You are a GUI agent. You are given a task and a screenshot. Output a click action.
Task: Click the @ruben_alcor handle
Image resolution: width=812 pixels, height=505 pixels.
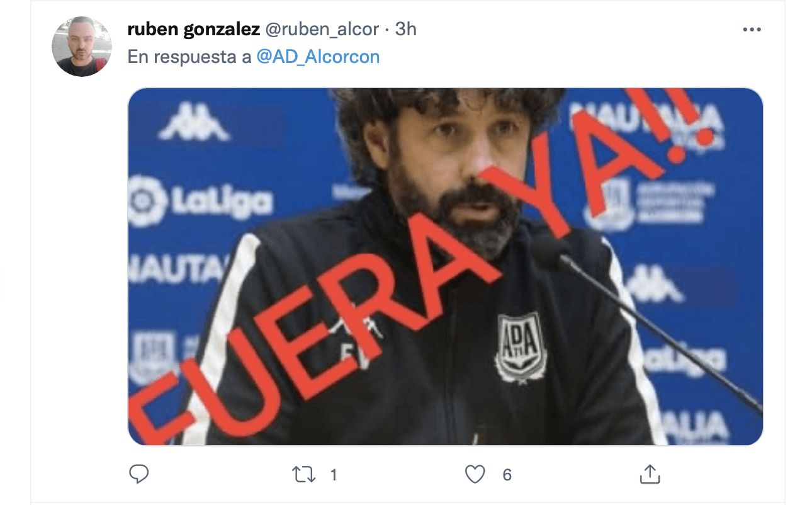(322, 29)
